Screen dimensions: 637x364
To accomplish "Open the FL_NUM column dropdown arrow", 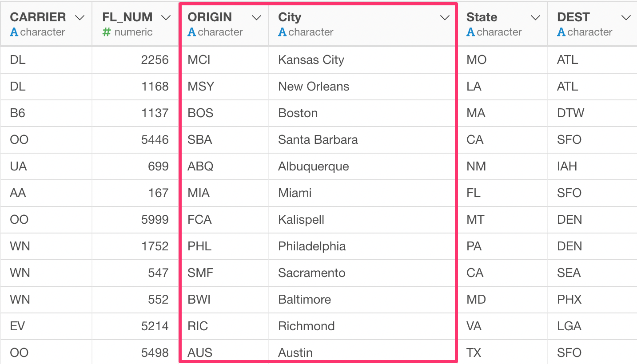I will 166,18.
